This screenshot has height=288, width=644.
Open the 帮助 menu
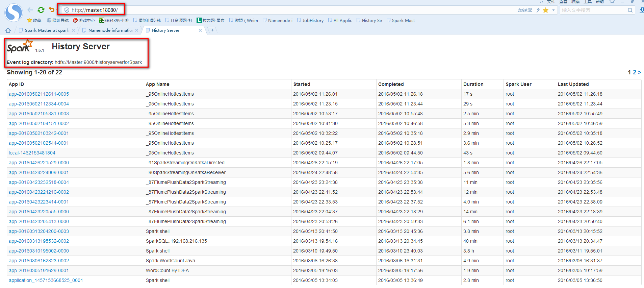pyautogui.click(x=600, y=2)
